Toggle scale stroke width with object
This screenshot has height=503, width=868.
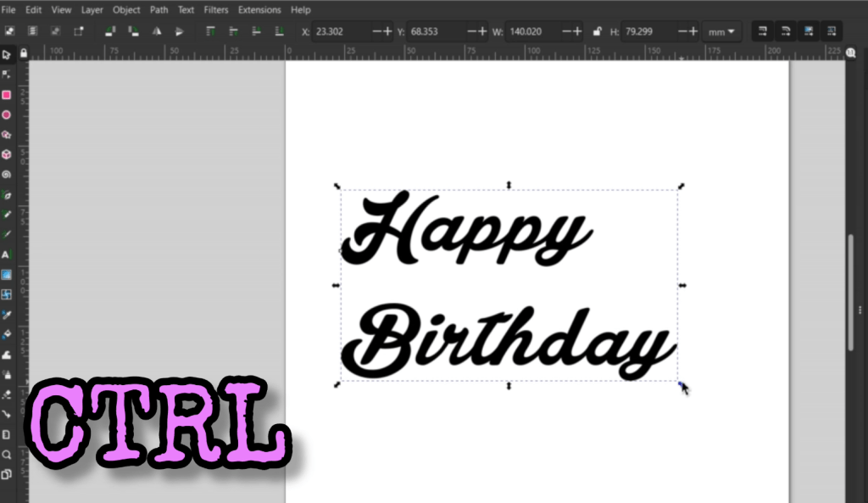(x=763, y=31)
